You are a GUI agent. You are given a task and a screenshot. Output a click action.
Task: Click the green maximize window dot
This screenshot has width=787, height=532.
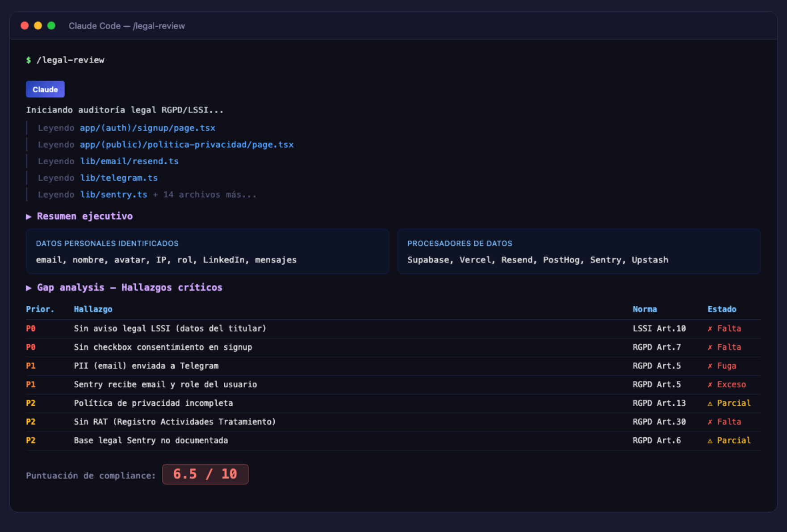click(51, 25)
